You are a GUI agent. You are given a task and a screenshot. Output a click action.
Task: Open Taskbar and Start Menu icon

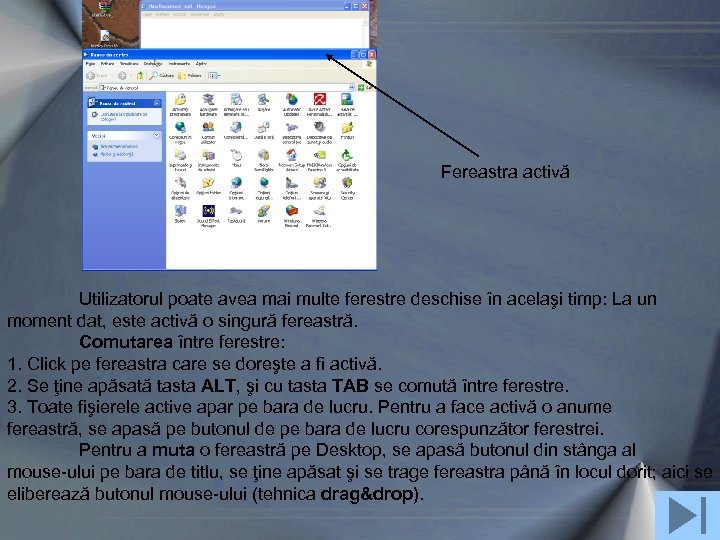347,100
